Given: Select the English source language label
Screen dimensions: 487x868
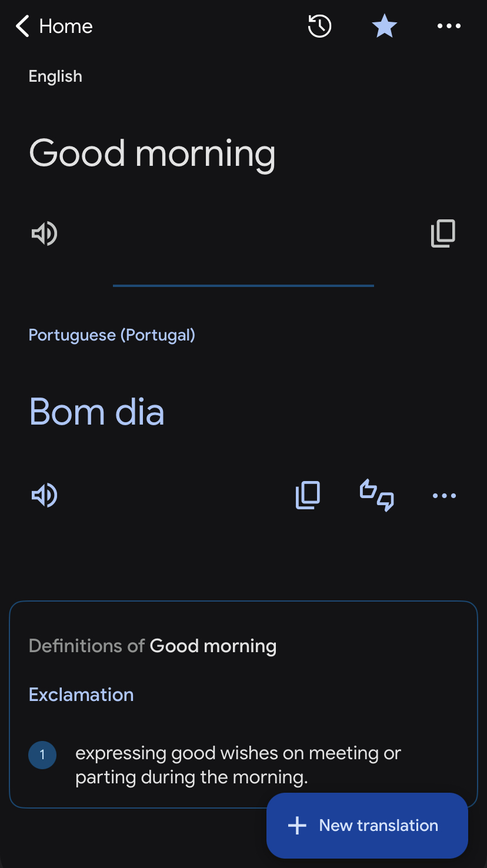Looking at the screenshot, I should click(x=55, y=76).
